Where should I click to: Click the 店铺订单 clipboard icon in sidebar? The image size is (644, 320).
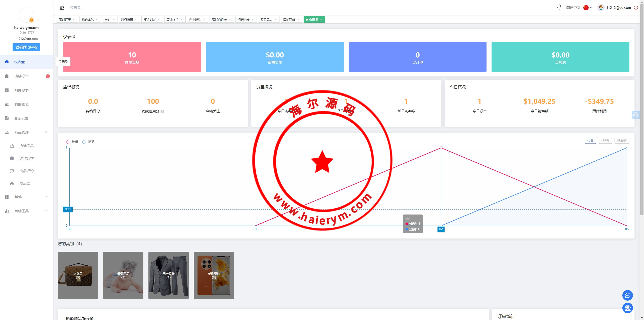click(x=7, y=76)
